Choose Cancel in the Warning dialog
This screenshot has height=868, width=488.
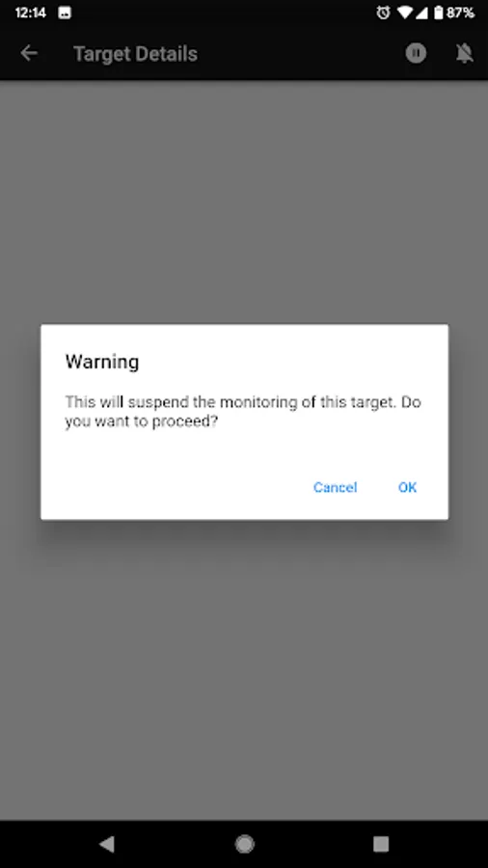pos(335,487)
